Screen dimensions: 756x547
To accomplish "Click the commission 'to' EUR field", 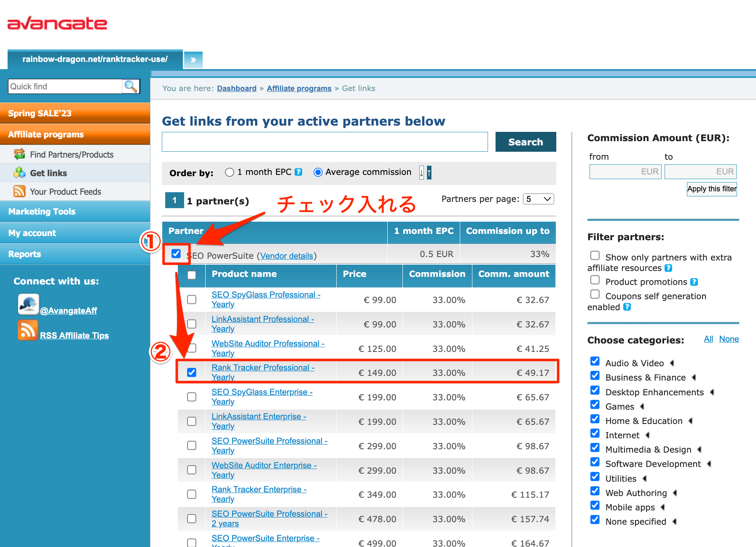I will click(x=700, y=172).
